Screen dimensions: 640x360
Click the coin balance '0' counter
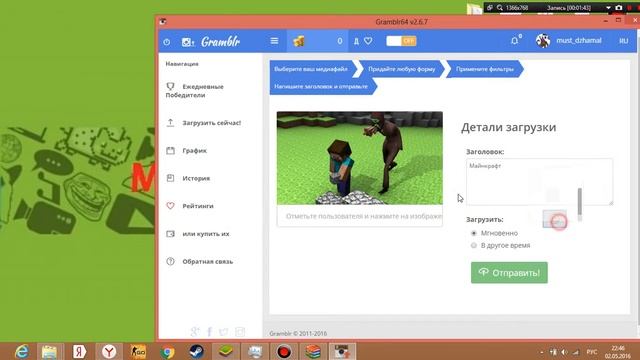(x=340, y=41)
